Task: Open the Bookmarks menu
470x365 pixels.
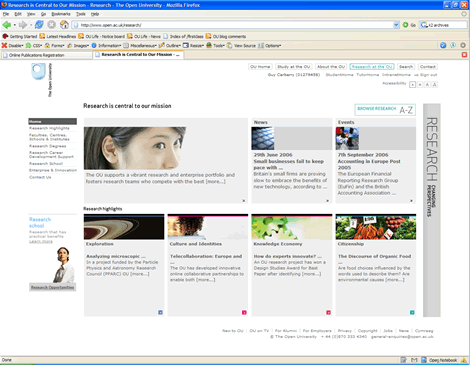Action: pyautogui.click(x=61, y=14)
